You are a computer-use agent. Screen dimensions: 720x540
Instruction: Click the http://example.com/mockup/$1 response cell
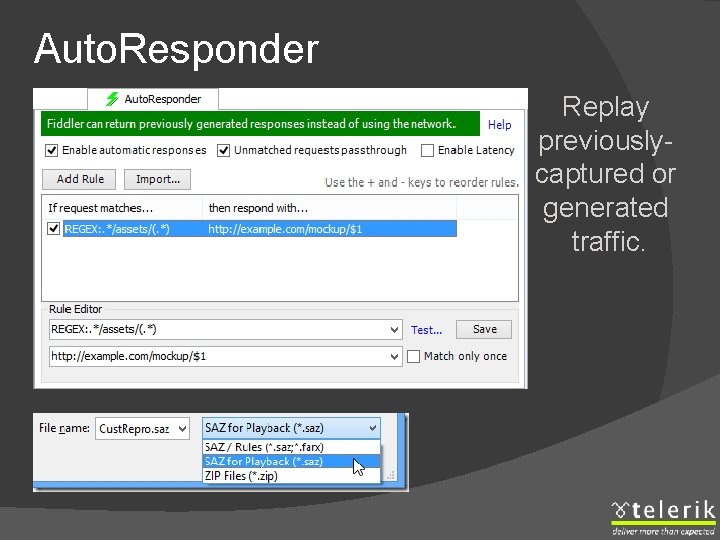click(x=285, y=229)
